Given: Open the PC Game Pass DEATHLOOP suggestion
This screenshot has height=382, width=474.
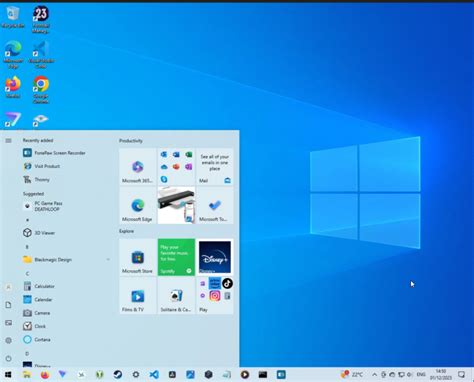Looking at the screenshot, I should (x=43, y=206).
